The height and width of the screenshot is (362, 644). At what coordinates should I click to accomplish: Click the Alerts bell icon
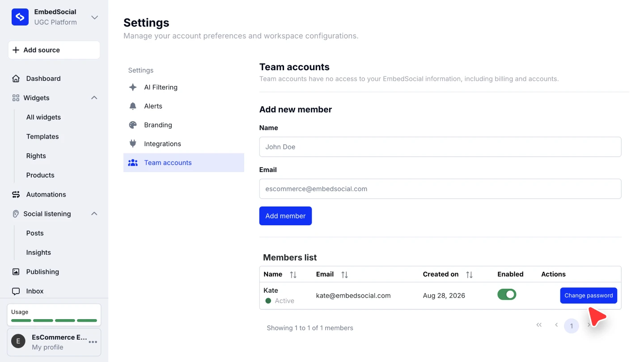click(133, 106)
